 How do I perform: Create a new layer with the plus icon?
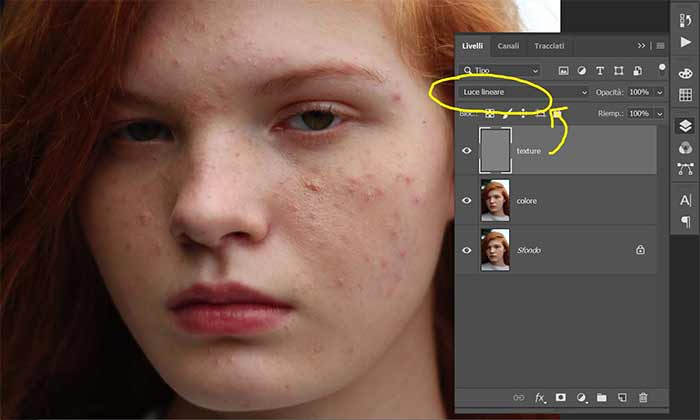pos(622,397)
